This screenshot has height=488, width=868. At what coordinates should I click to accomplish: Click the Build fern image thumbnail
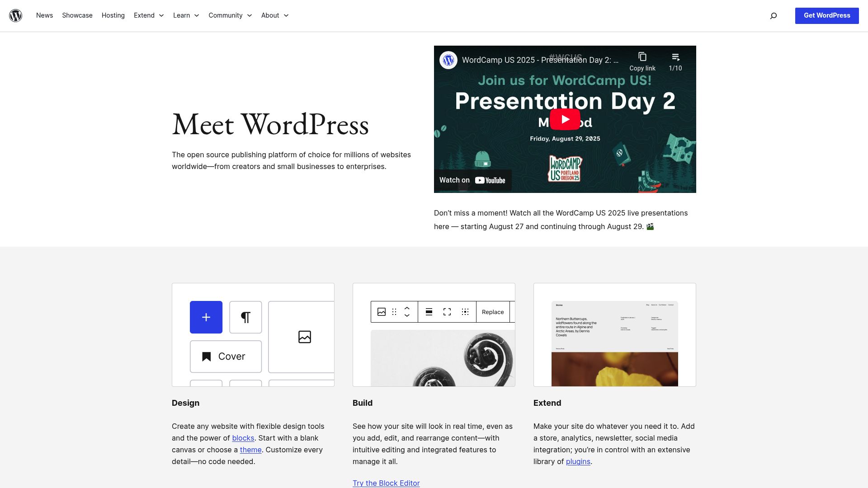[x=443, y=358]
